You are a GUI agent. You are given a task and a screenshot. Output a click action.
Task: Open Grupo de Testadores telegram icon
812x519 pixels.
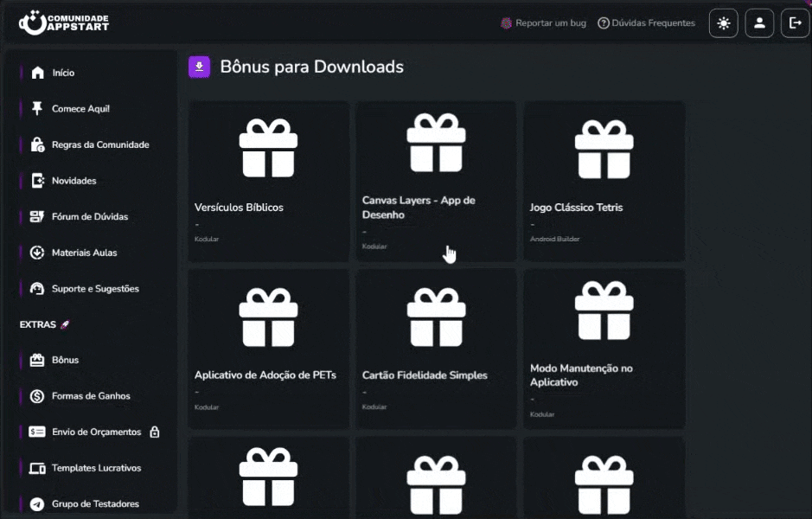(37, 504)
